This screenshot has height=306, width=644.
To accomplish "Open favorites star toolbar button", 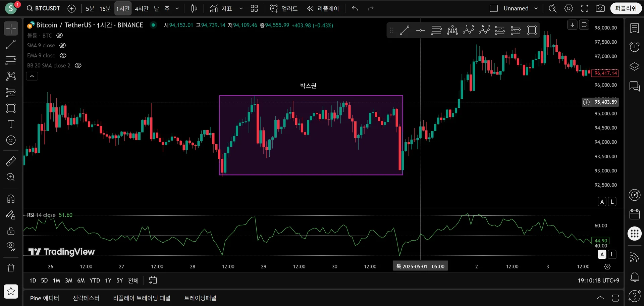I will coord(11,291).
